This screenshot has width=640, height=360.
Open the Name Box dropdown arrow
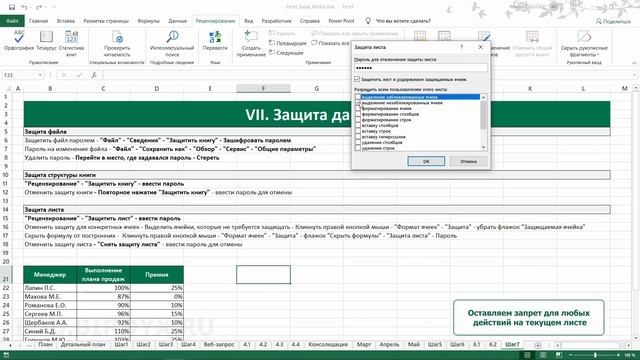(x=40, y=75)
